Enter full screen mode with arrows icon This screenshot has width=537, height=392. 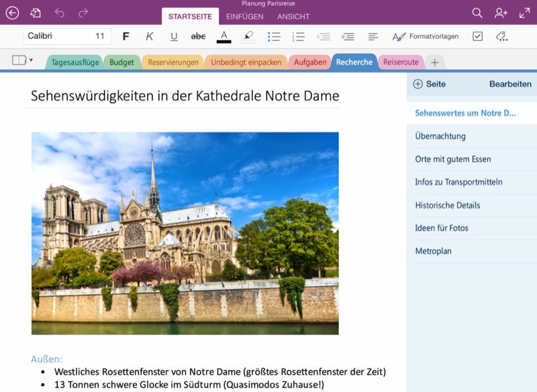[x=524, y=13]
